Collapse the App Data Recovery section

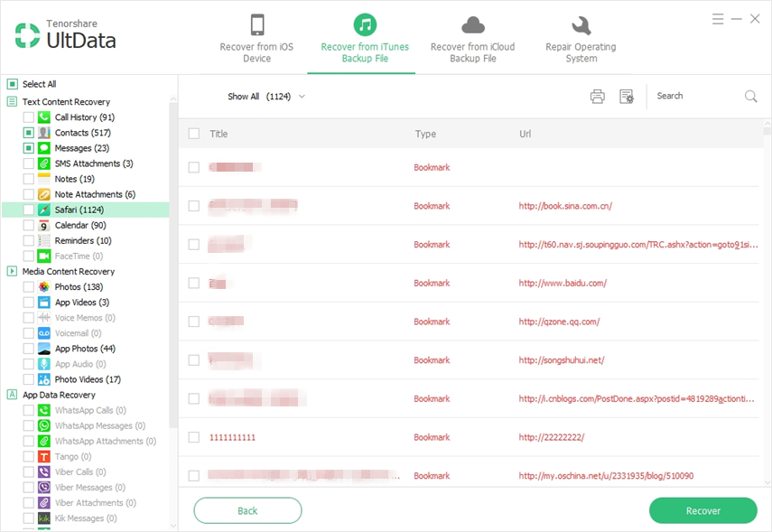pos(13,395)
